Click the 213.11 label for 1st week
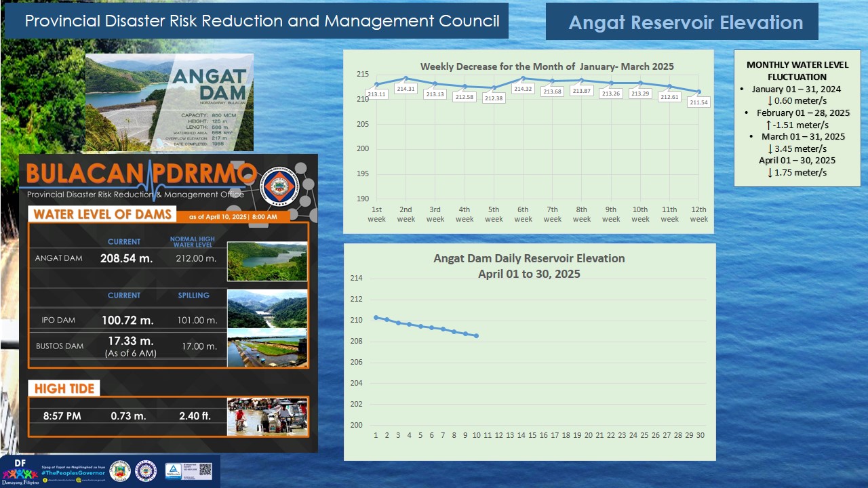 coord(376,94)
